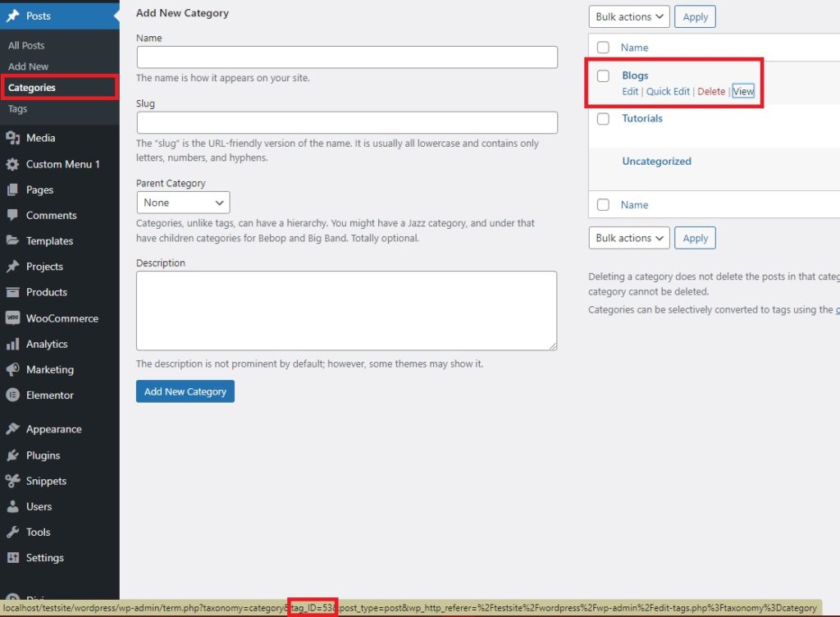
Task: Click into the category Name field
Action: 347,57
